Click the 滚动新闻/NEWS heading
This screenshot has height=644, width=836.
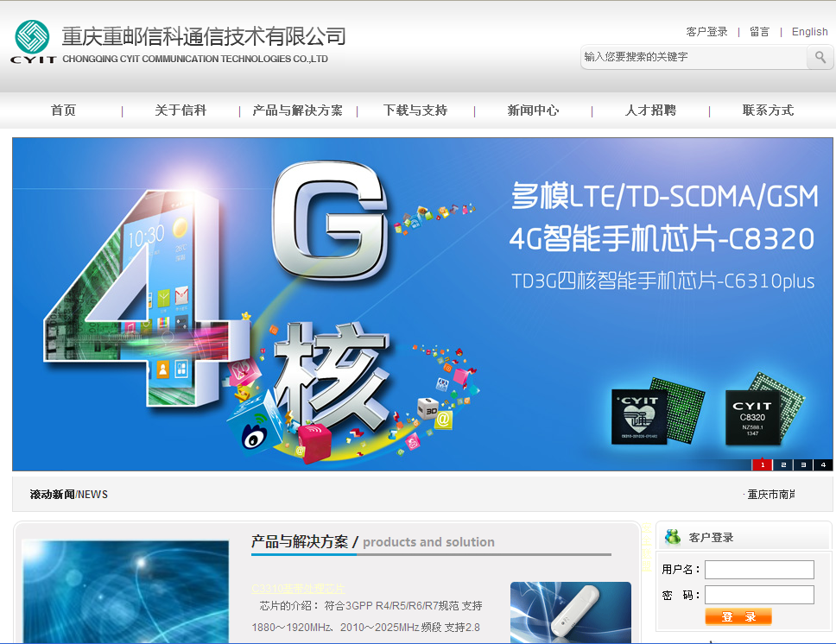[69, 494]
